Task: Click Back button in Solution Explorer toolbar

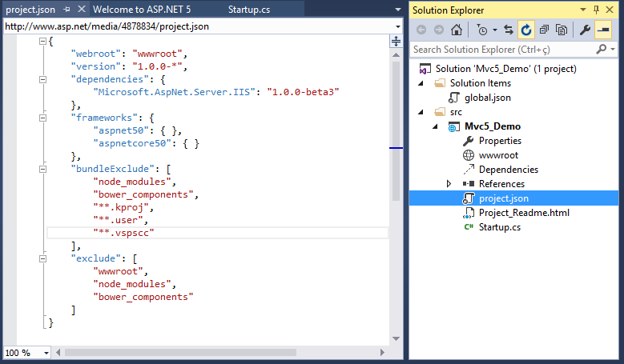Action: click(x=421, y=30)
